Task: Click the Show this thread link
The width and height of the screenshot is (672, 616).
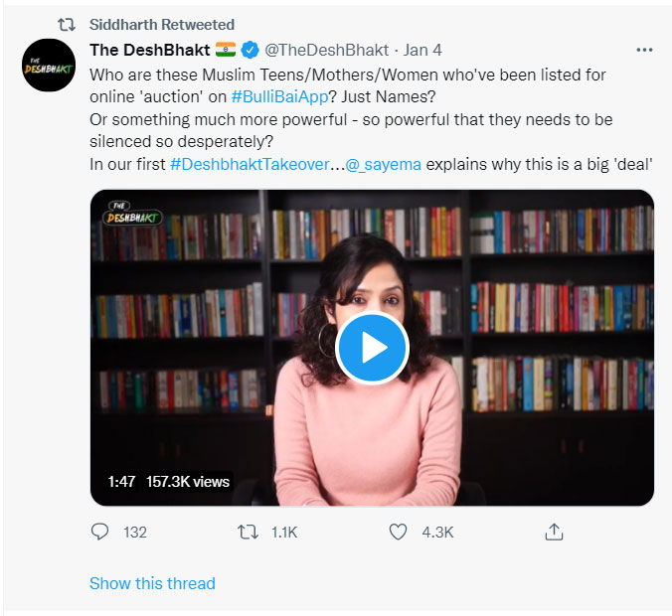Action: click(x=152, y=583)
